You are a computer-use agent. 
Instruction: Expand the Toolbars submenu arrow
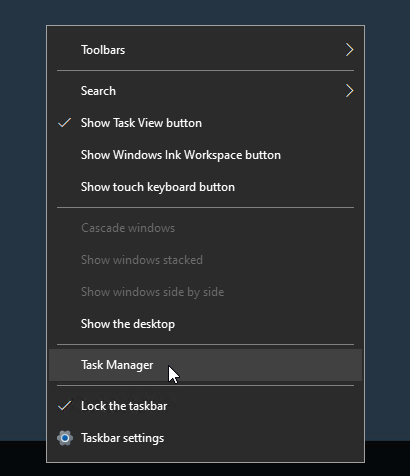pos(349,50)
